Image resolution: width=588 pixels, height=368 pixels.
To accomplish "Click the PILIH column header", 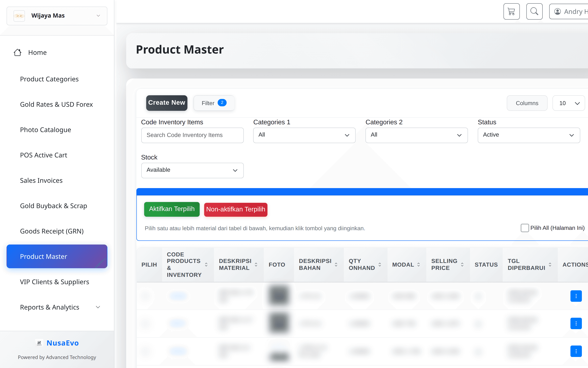I will [x=149, y=265].
